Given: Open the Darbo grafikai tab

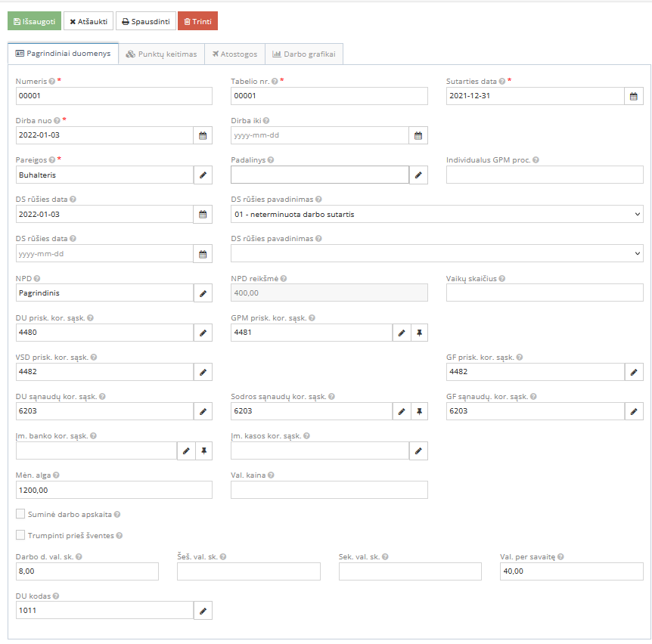Looking at the screenshot, I should tap(304, 54).
